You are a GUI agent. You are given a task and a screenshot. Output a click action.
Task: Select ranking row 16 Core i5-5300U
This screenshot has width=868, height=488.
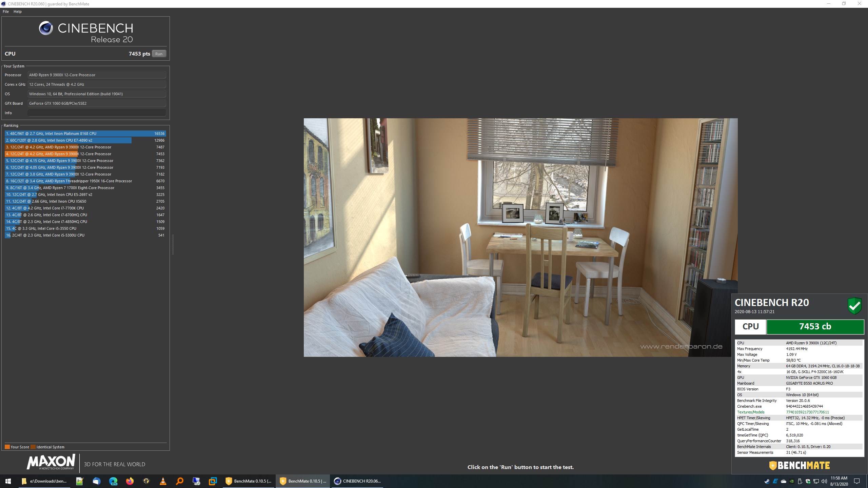point(85,235)
